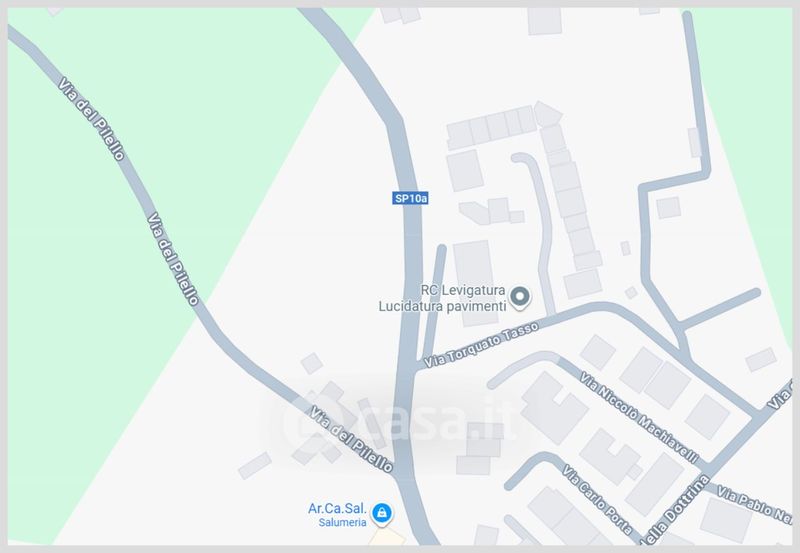Click the middle Via del Pilello label

[x=172, y=259]
